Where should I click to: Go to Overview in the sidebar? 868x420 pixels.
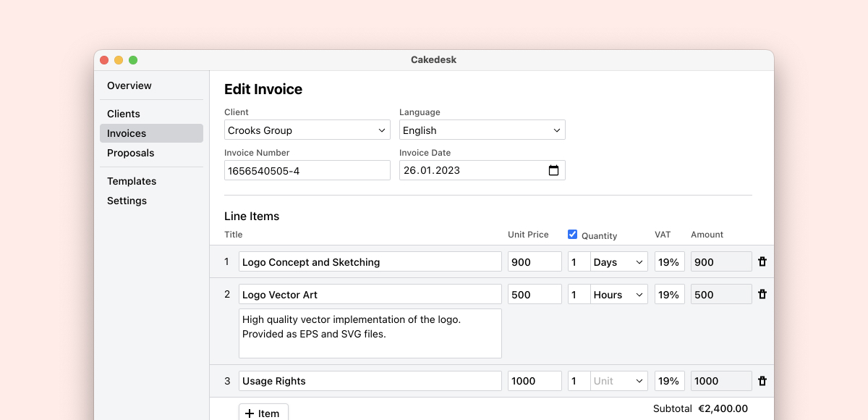[129, 85]
